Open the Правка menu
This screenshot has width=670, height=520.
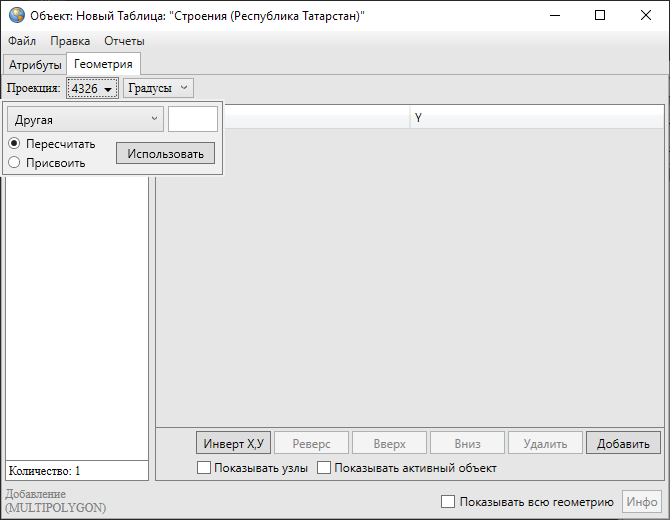[70, 41]
